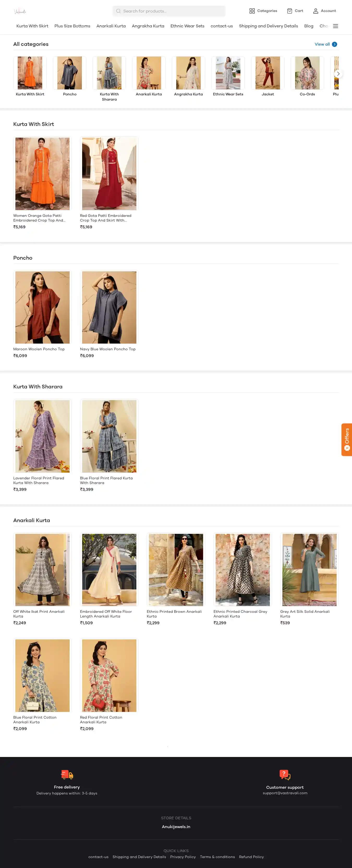
Task: Go to Ethnic Wear Sets menu item
Action: pos(187,26)
